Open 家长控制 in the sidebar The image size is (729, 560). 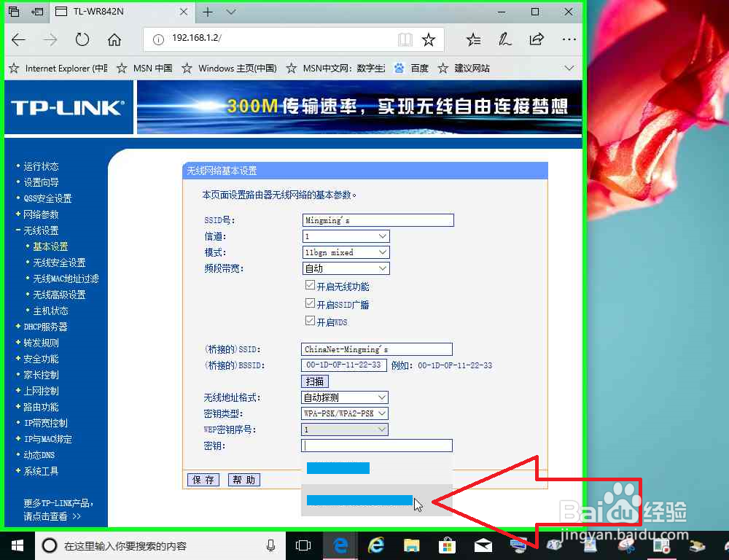click(41, 375)
